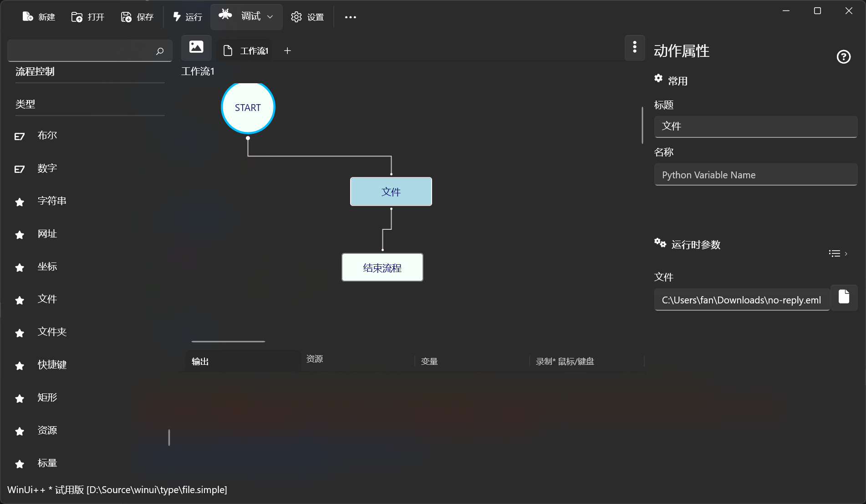Open the 变量 tab at the bottom

pyautogui.click(x=428, y=361)
